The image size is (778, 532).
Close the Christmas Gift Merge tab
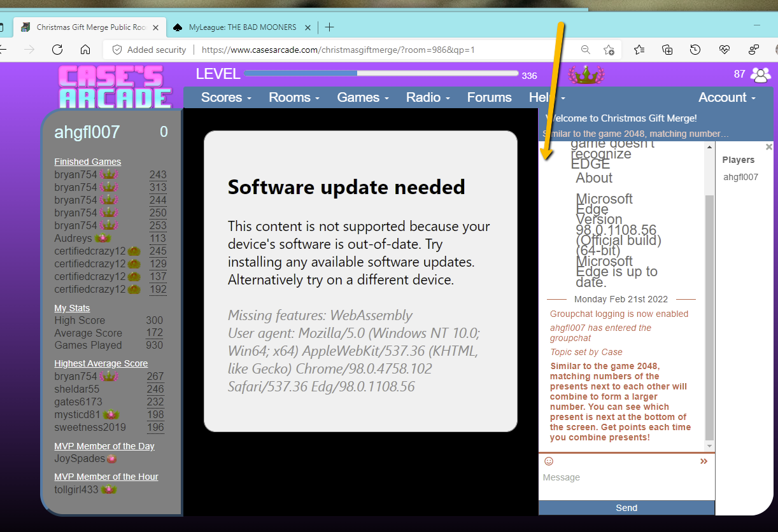point(156,27)
